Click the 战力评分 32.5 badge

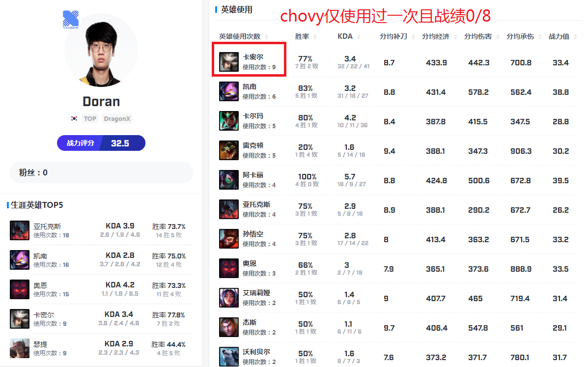[x=101, y=143]
